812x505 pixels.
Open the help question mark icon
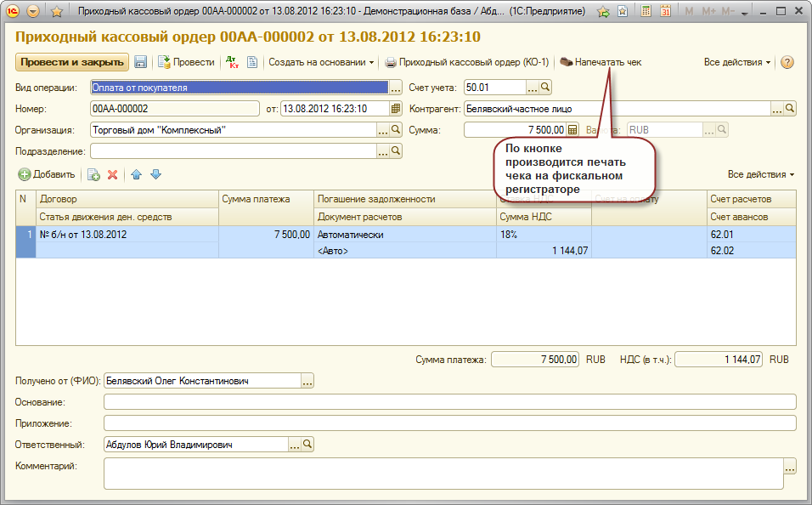tap(787, 62)
